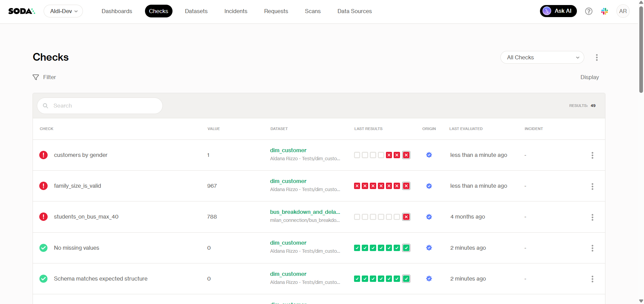Screen dimensions: 644x304
Task: Click latest passed result of No missing values
Action: (406, 248)
